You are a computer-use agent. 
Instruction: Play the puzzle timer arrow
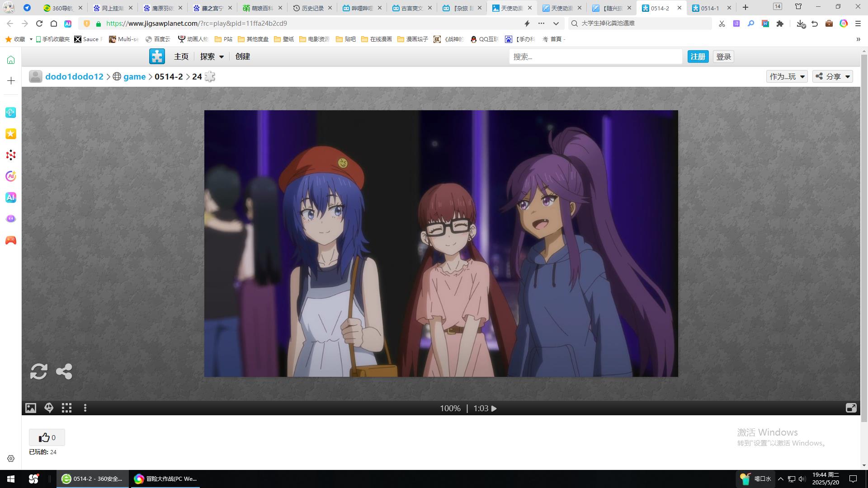494,408
